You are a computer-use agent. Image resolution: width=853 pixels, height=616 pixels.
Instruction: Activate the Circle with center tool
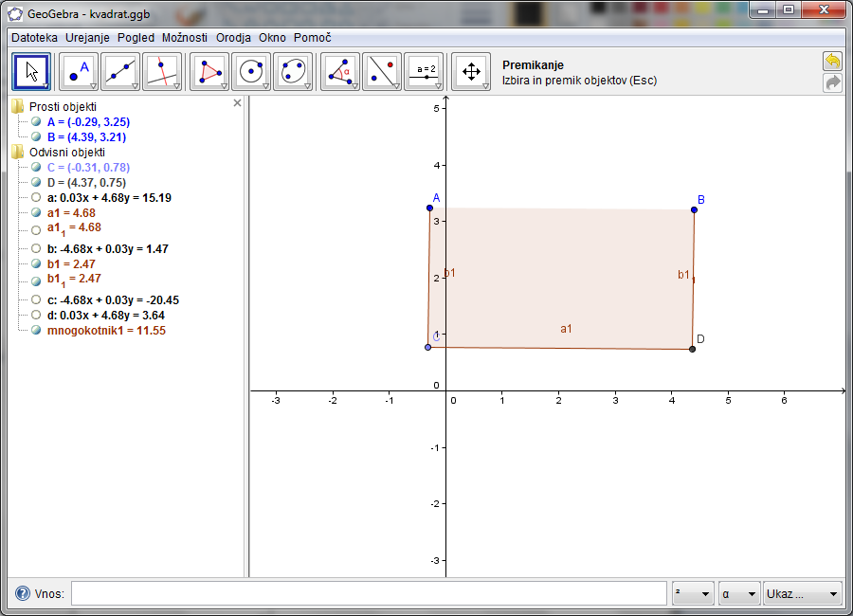coord(251,71)
